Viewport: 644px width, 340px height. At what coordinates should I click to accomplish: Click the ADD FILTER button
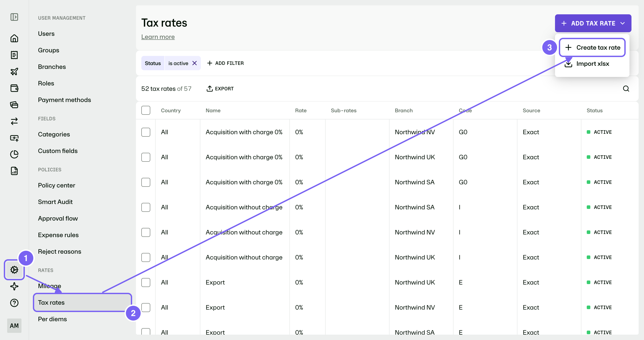(x=225, y=63)
